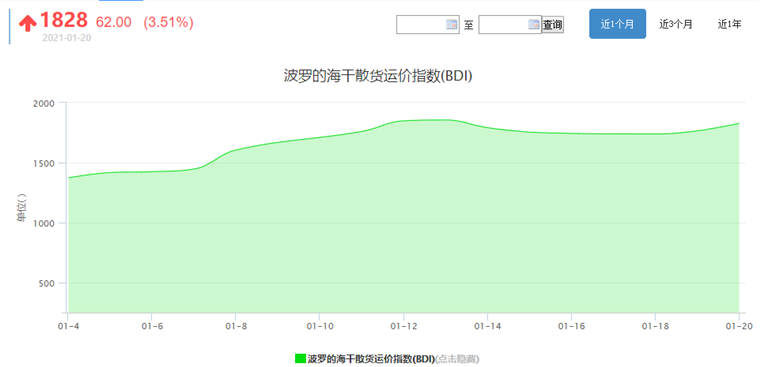Click the end date input field
Image resolution: width=760 pixels, height=367 pixels.
click(x=510, y=24)
